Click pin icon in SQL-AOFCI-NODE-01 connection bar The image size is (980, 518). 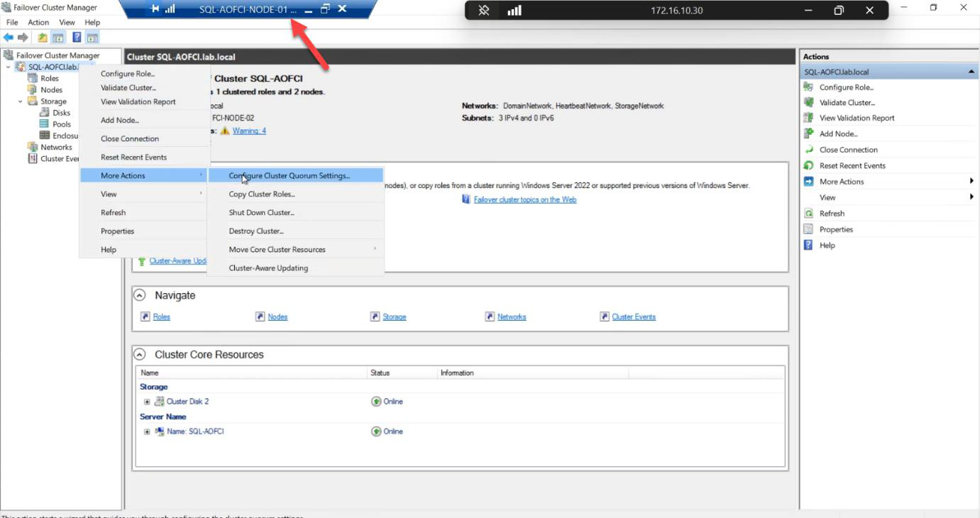click(155, 9)
